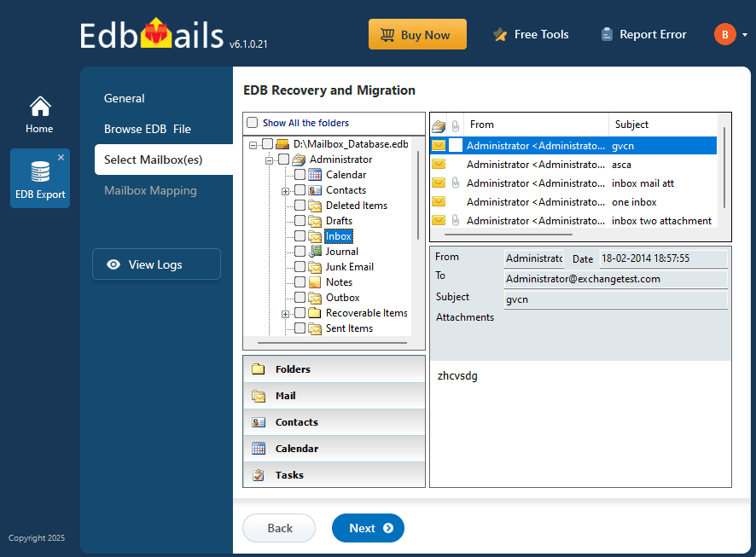Collapse the Administrator mailbox node
Image resolution: width=756 pixels, height=557 pixels.
tap(269, 160)
